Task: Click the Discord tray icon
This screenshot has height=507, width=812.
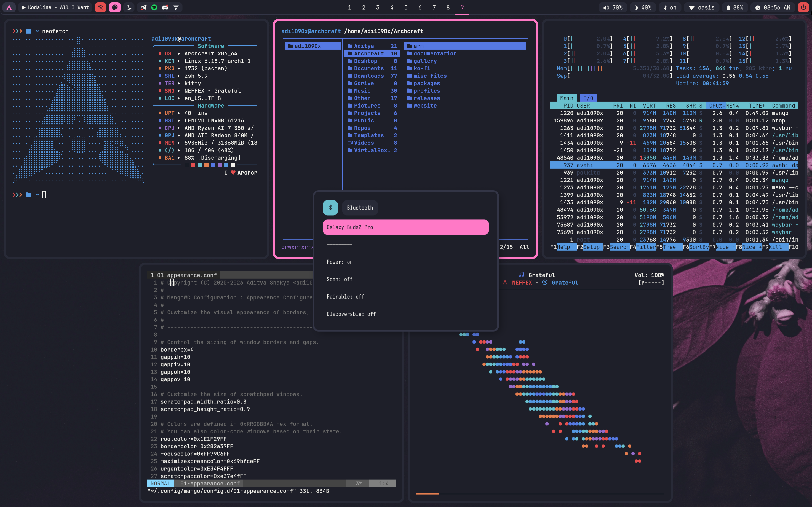Action: tap(165, 7)
